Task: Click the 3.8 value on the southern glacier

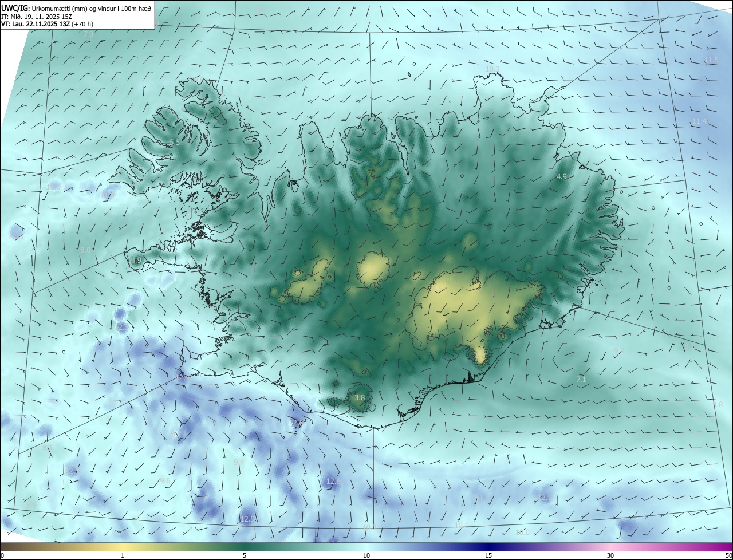Action: click(x=360, y=397)
